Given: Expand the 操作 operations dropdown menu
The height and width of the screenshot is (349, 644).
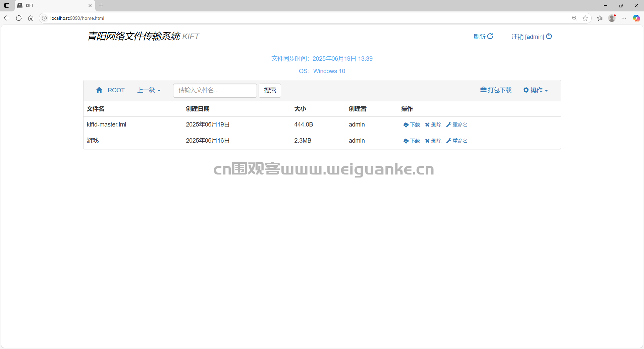Looking at the screenshot, I should pyautogui.click(x=535, y=90).
